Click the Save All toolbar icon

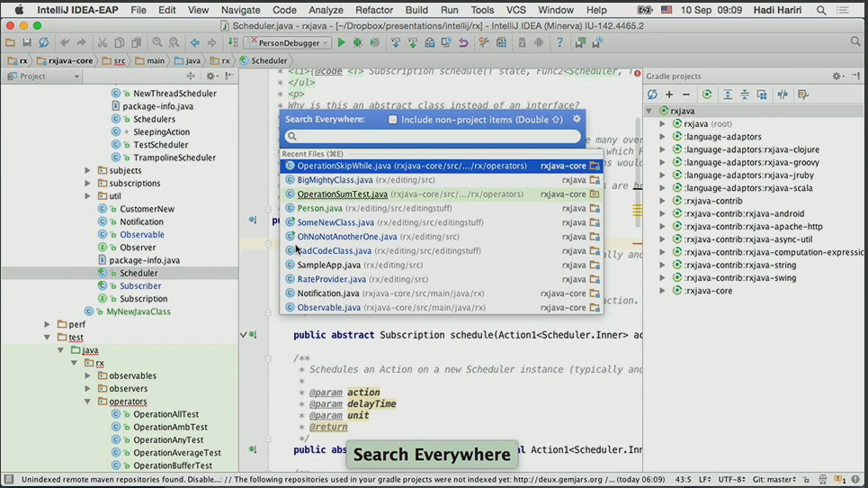click(x=27, y=42)
